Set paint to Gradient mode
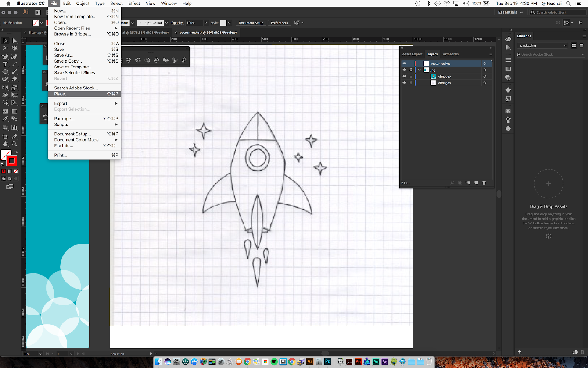Viewport: 588px width, 368px height. tap(10, 171)
